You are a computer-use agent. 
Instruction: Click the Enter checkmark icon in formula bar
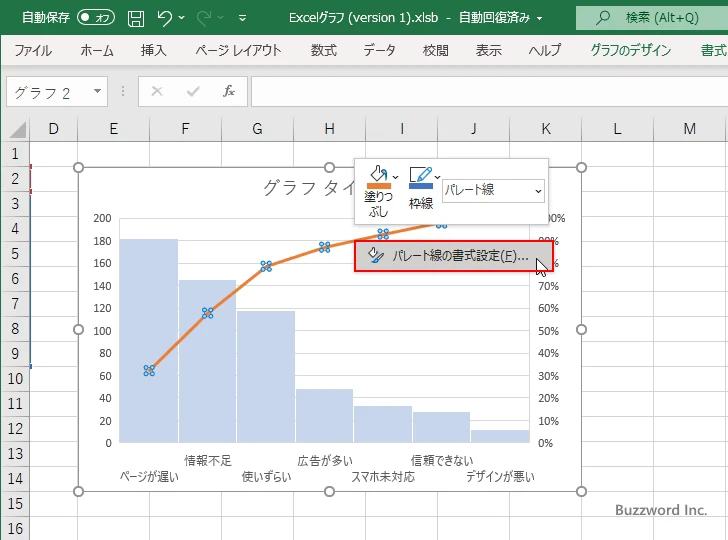point(193,91)
